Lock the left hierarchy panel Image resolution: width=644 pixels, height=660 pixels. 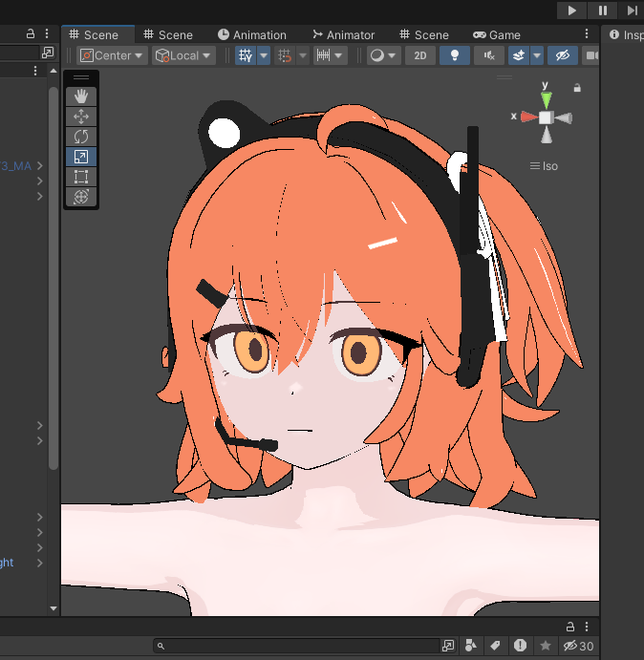click(31, 33)
